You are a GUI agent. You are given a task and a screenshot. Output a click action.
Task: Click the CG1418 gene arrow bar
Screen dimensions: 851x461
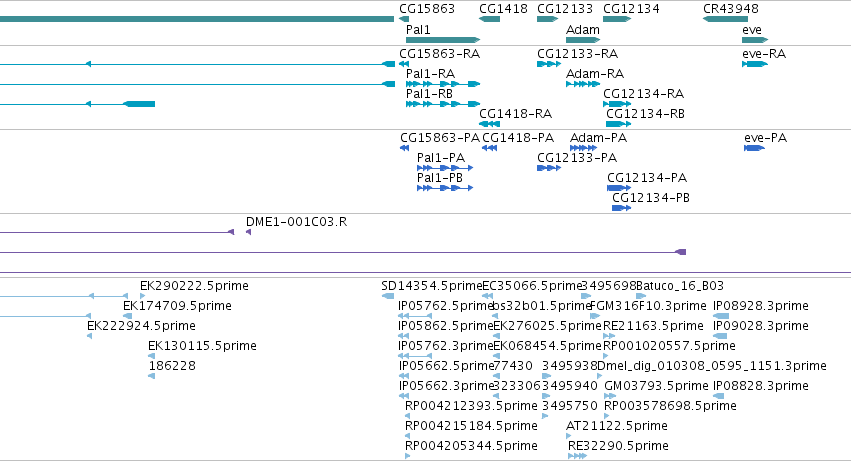[x=490, y=19]
